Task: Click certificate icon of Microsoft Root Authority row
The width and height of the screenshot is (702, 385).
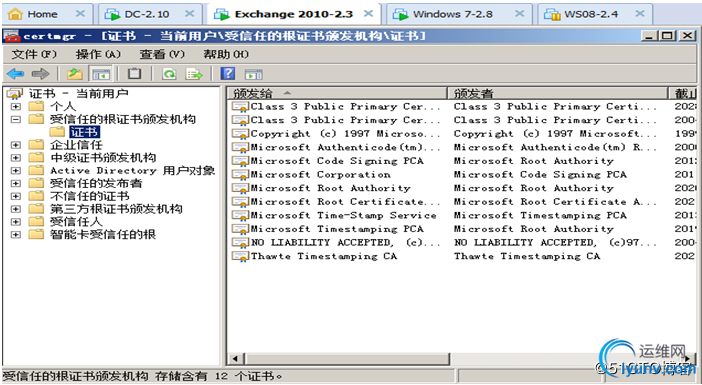Action: click(240, 188)
